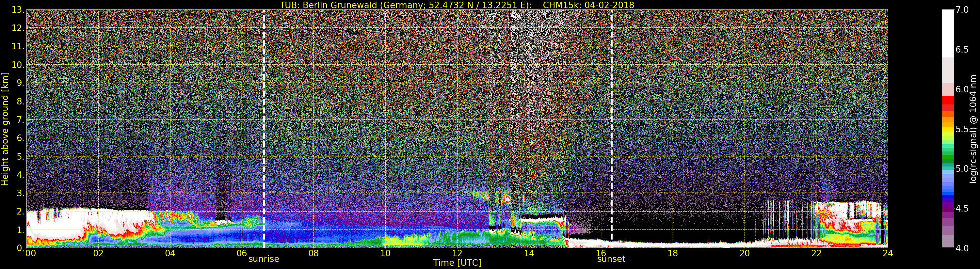Screen dimensions: 980x269
Task: Click the height tick label '12.'
Action: [x=18, y=28]
